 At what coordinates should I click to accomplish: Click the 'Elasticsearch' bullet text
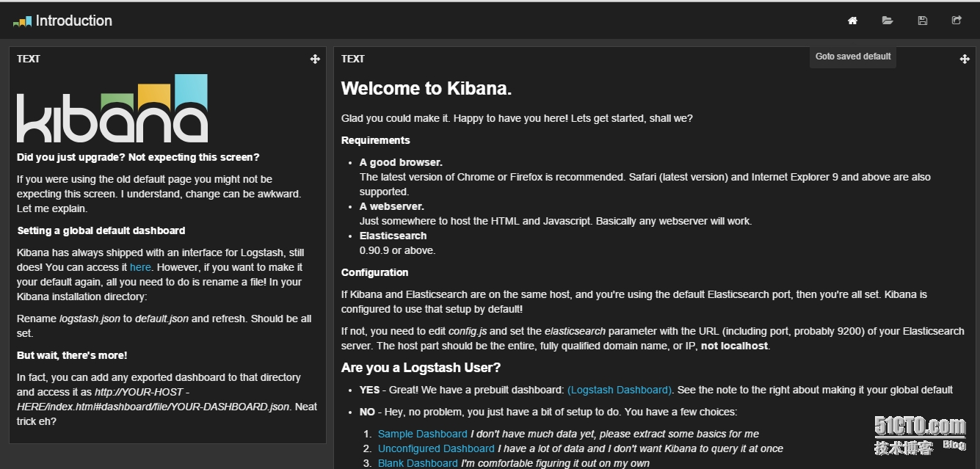[393, 236]
